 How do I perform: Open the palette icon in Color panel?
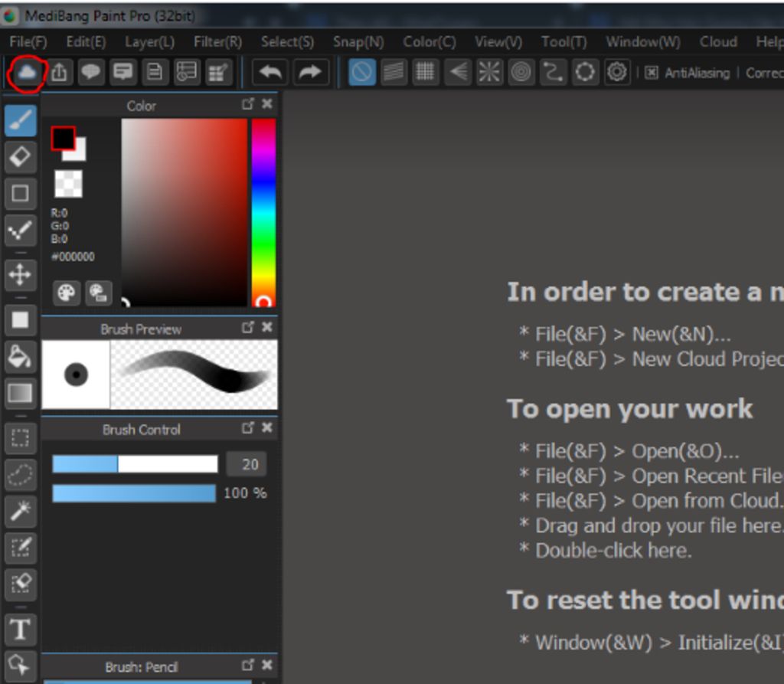click(67, 293)
